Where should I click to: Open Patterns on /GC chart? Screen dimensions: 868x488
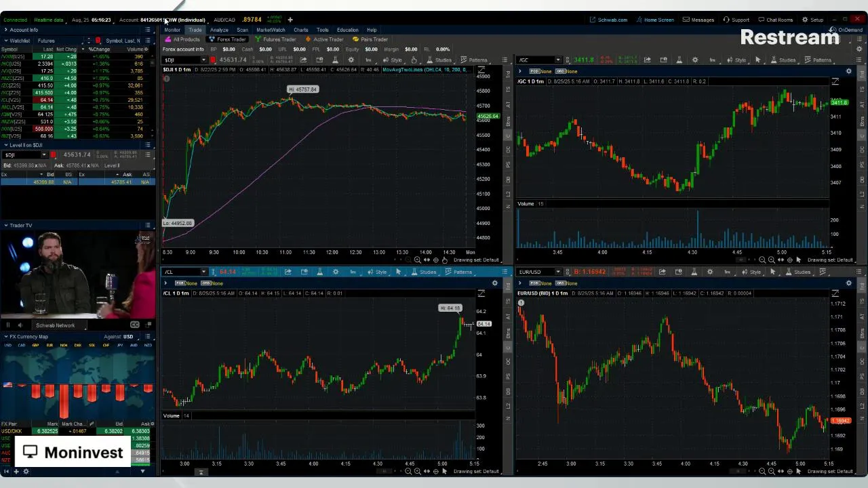817,60
